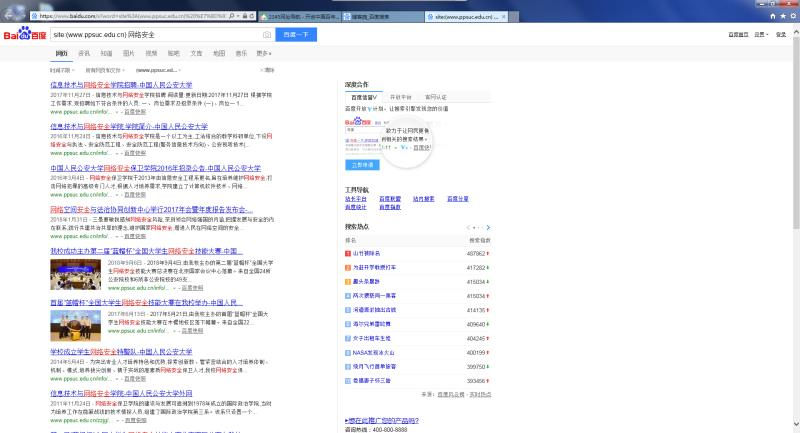
Task: Select the 贴吧 search category
Action: click(x=173, y=54)
